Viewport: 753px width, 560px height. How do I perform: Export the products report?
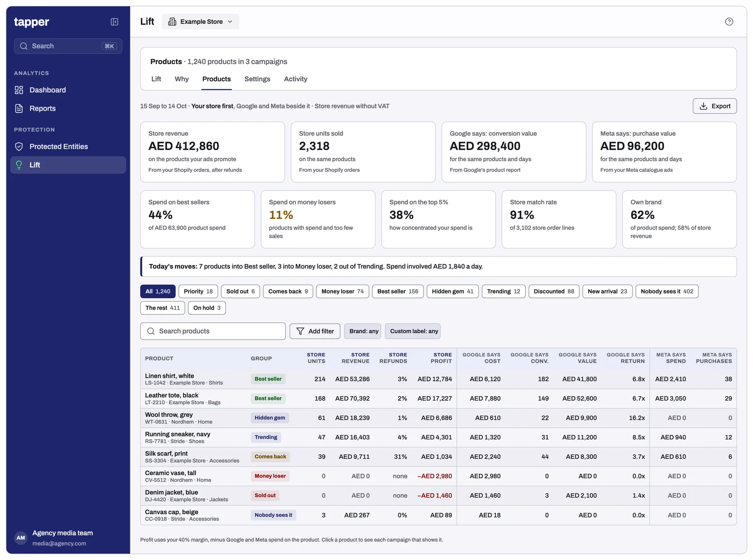click(714, 106)
